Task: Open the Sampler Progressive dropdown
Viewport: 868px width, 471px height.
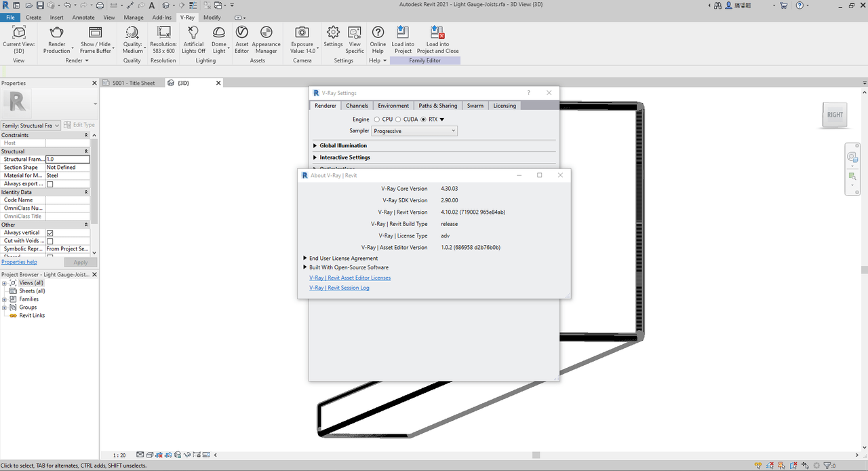Action: (x=414, y=131)
